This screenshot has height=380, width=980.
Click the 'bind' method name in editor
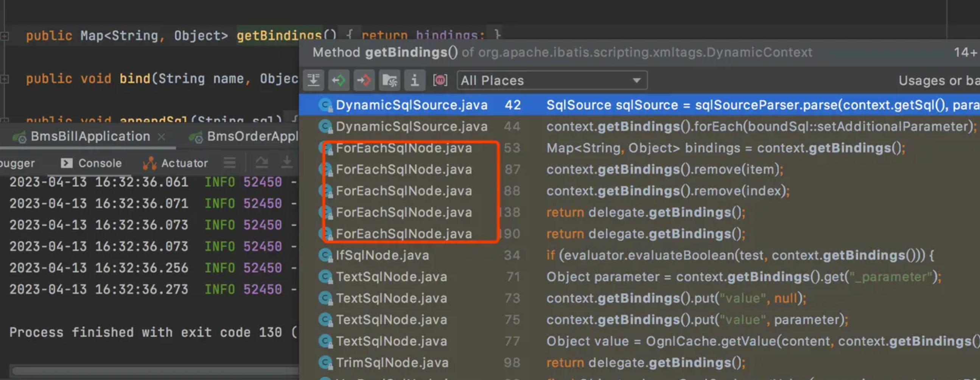pos(135,79)
